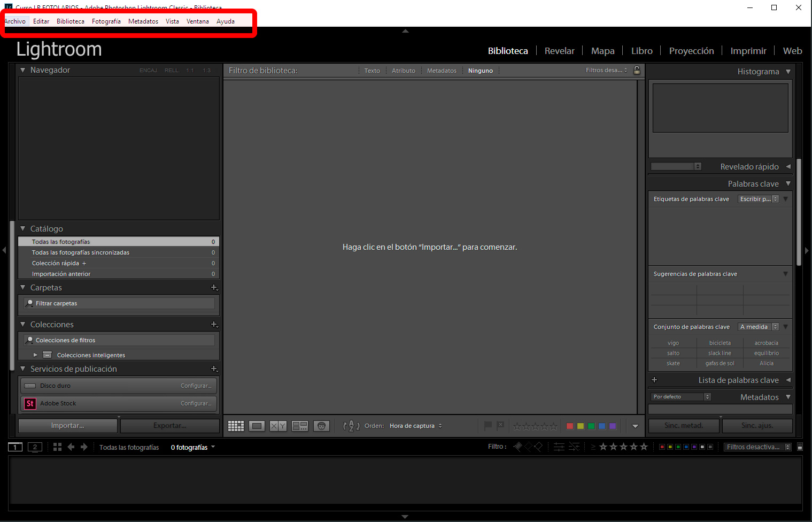This screenshot has width=812, height=522.
Task: Open the Compare view (XY) icon
Action: point(277,426)
